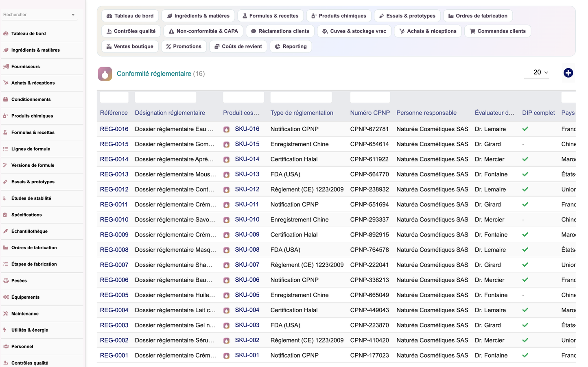Click the Ingrédients & matières sidebar leaf icon

(x=6, y=50)
